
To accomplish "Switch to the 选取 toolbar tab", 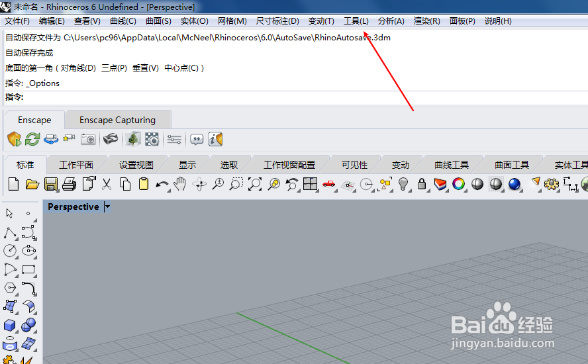I will coord(229,165).
